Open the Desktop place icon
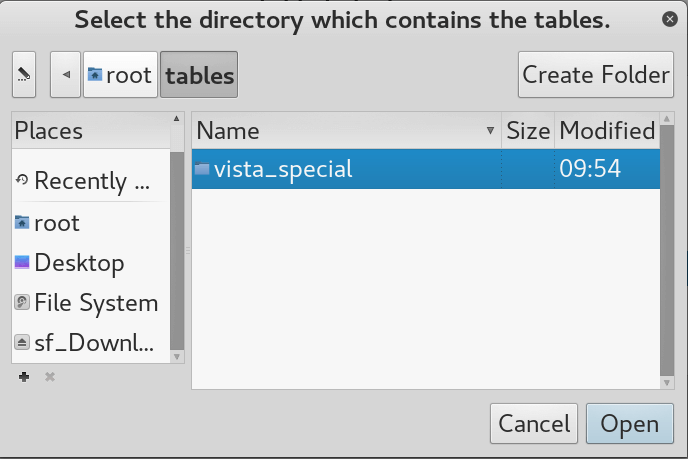The height and width of the screenshot is (459, 688). click(22, 263)
